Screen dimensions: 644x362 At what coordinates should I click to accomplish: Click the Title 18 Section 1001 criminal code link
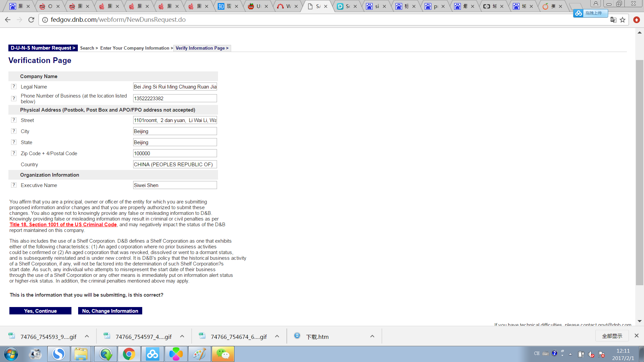pos(63,224)
